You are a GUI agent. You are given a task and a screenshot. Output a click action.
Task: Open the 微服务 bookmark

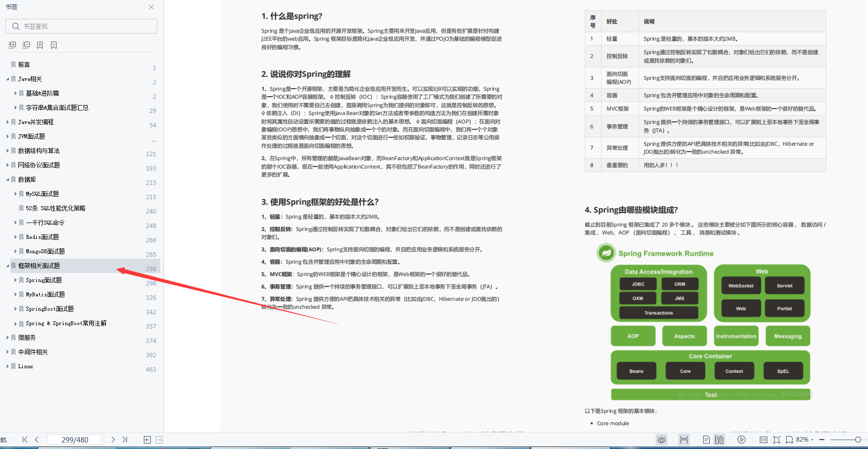click(27, 337)
